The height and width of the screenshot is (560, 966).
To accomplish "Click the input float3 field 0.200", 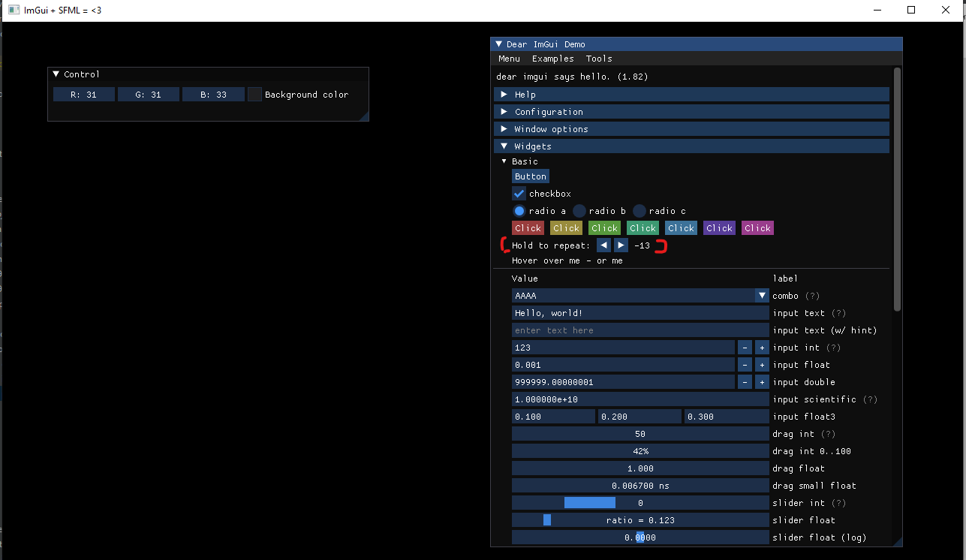I will coord(639,417).
